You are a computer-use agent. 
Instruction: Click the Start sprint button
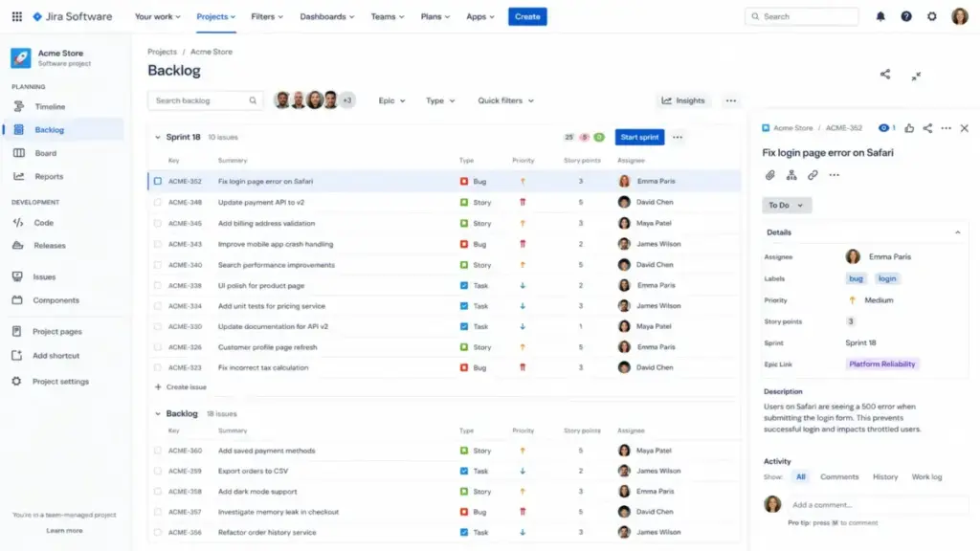click(639, 138)
